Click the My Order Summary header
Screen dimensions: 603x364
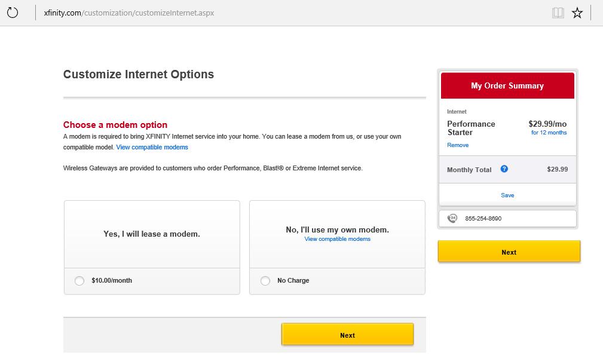507,85
